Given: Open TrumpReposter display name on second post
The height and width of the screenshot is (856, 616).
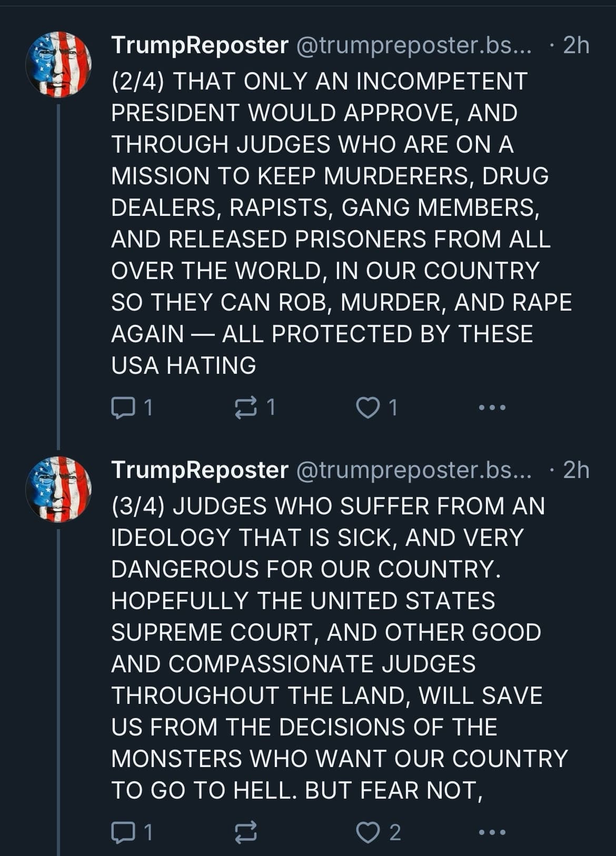Looking at the screenshot, I should (x=200, y=471).
